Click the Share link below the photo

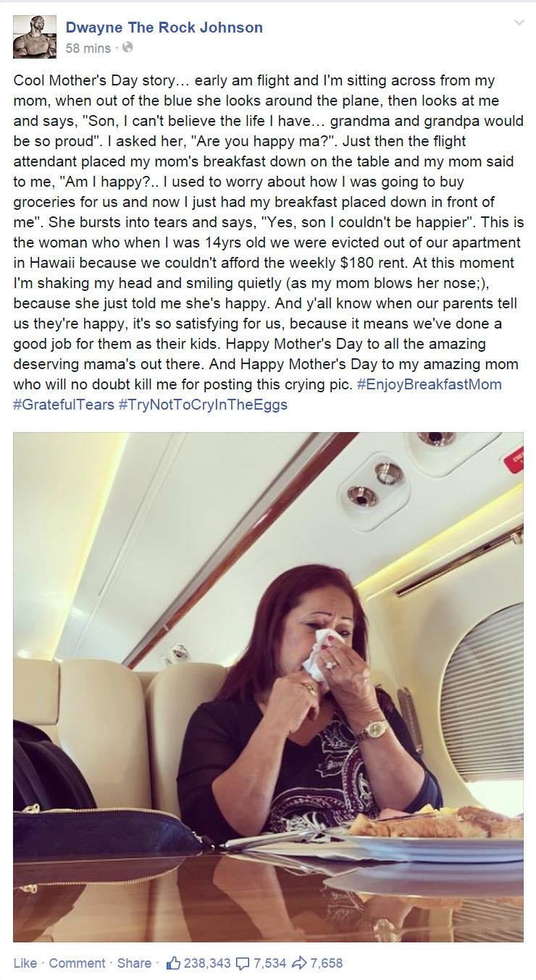pos(134,963)
